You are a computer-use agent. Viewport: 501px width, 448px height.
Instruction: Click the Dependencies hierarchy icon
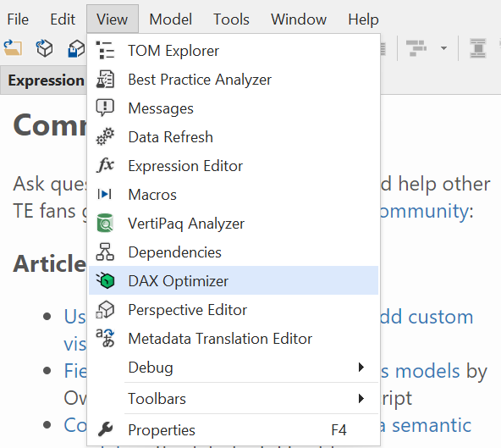coord(105,252)
